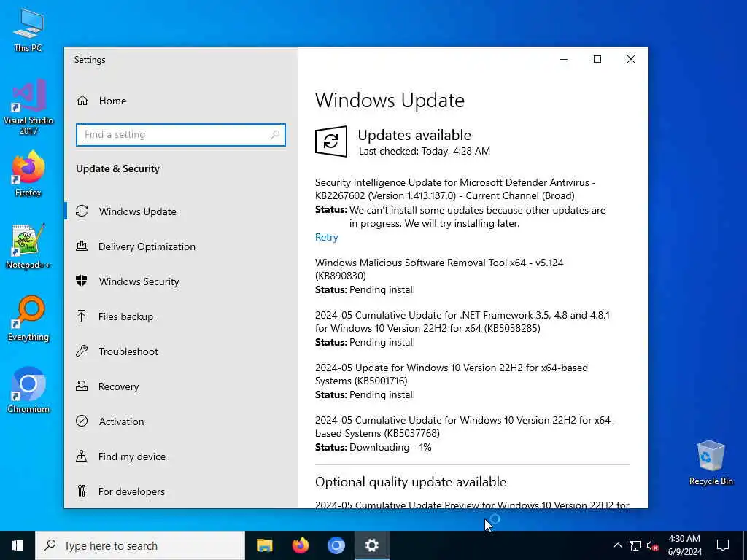Viewport: 747px width, 560px height.
Task: Click the Troubleshoot wrench icon
Action: (82, 351)
